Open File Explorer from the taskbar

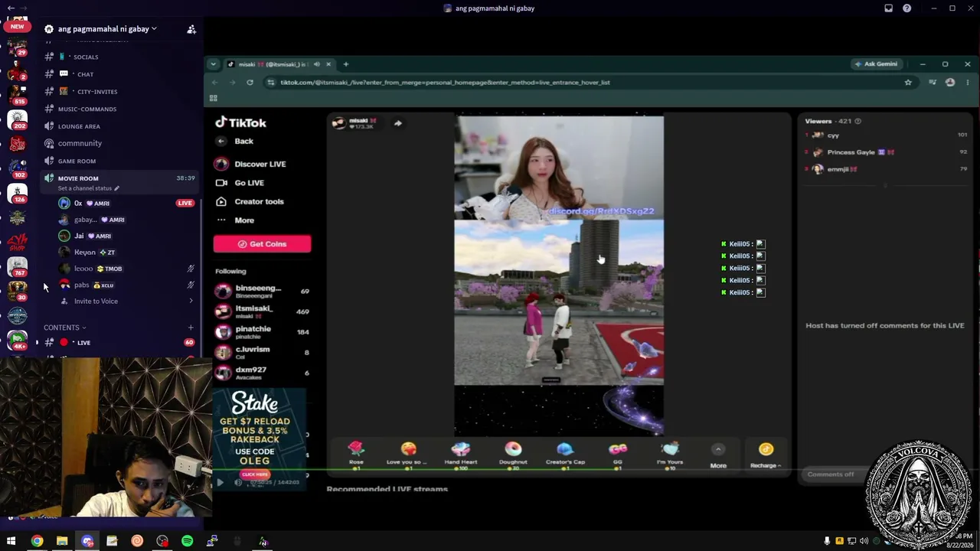coord(62,541)
